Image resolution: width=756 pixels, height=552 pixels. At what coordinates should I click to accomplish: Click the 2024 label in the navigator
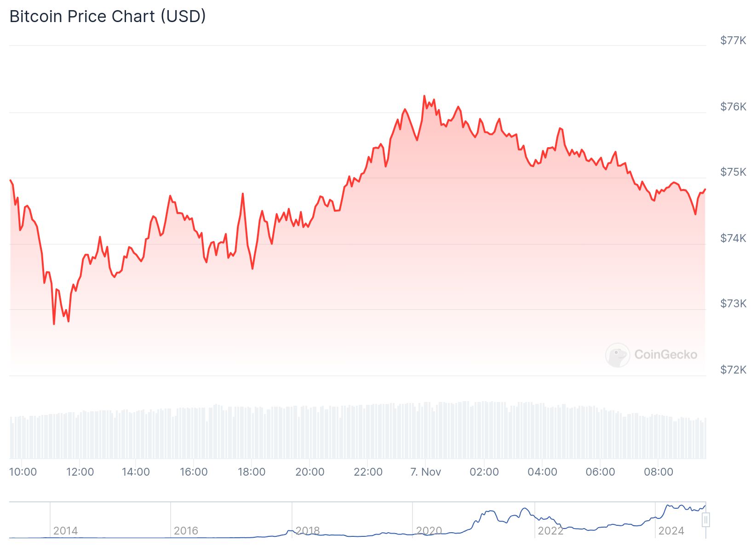671,531
